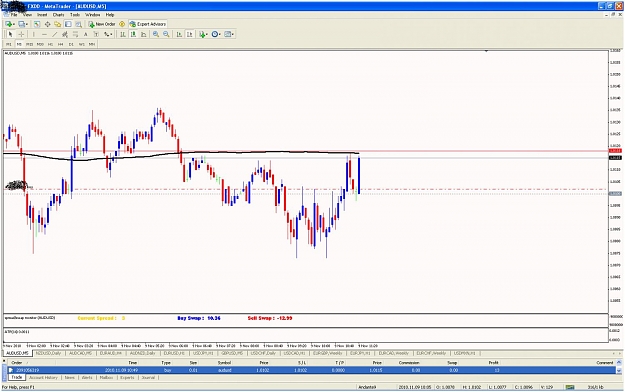Open the Insert menu
The image size is (625, 392).
(x=42, y=14)
